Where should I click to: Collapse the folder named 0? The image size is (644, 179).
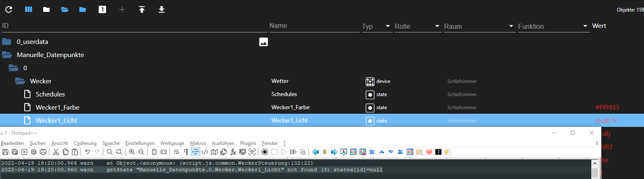click(x=14, y=68)
